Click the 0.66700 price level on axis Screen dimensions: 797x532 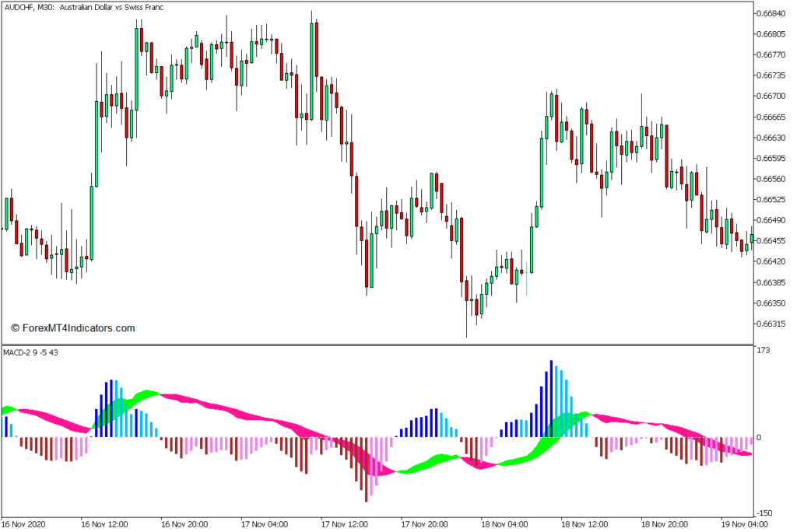(773, 96)
